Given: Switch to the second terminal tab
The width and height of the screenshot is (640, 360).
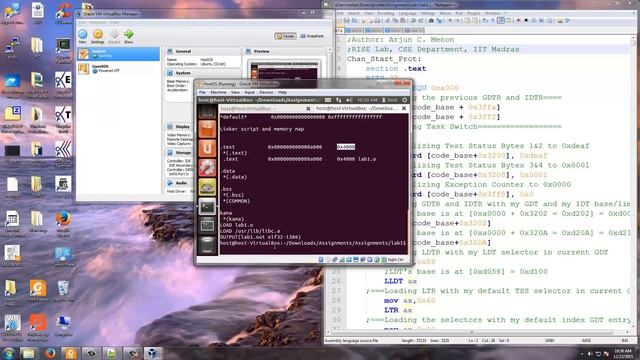Looking at the screenshot, I should [x=356, y=109].
